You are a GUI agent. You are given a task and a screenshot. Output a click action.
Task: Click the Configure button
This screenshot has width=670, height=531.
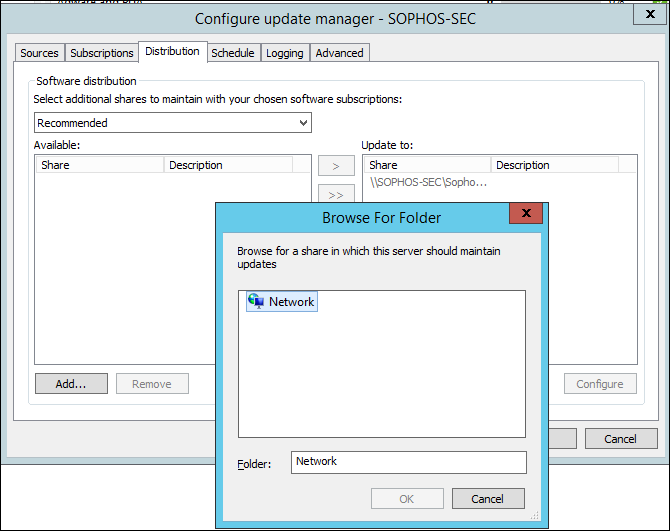point(600,384)
